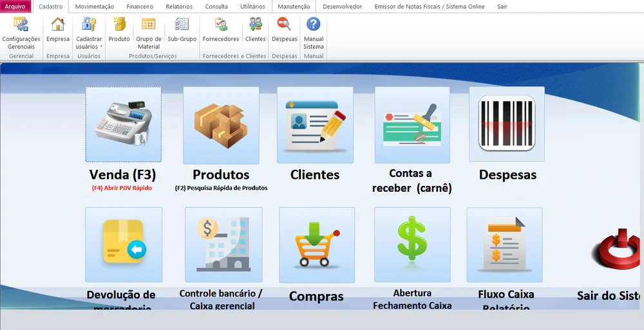Switch to the Movimentação tab
The image size is (644, 330).
click(x=95, y=6)
